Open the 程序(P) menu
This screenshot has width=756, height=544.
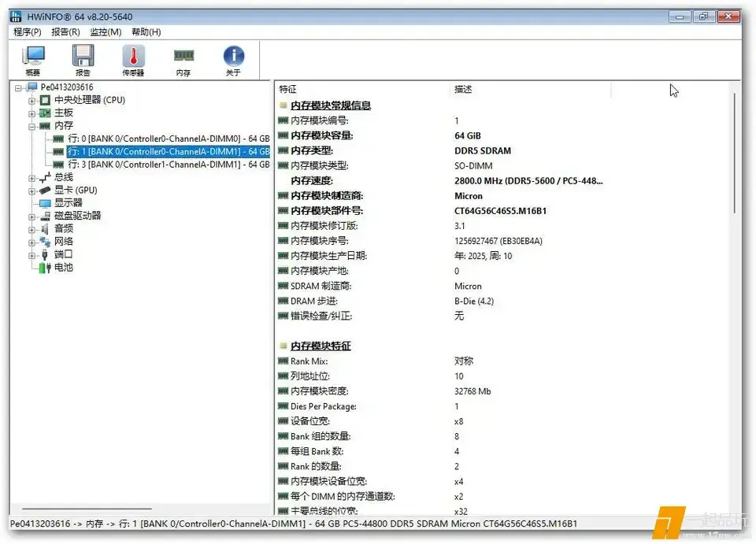[28, 31]
